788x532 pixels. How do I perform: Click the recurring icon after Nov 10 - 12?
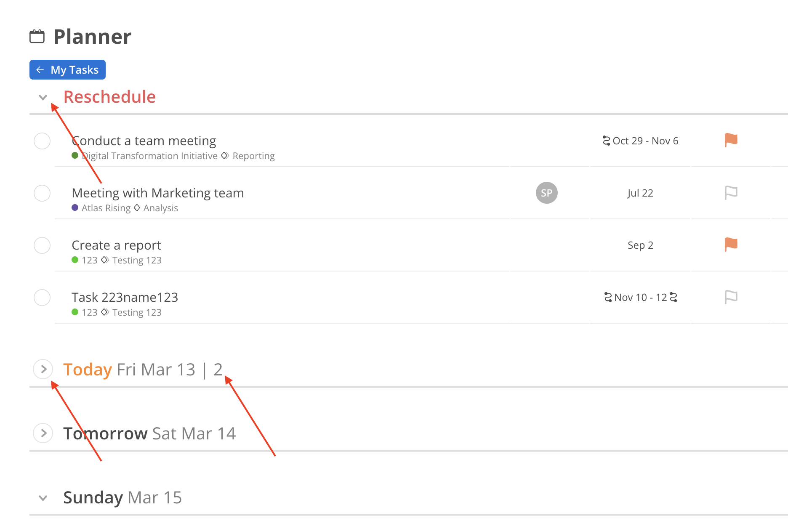pos(674,297)
